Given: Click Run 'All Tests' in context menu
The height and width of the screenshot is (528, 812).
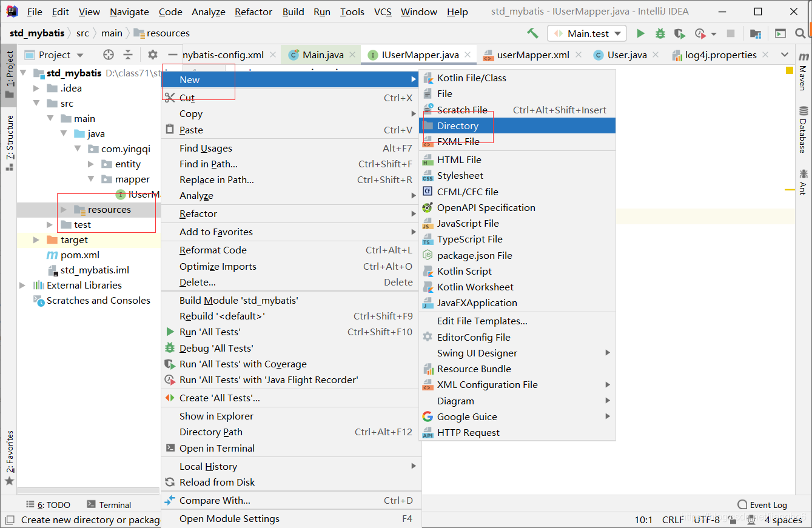Looking at the screenshot, I should click(290, 332).
